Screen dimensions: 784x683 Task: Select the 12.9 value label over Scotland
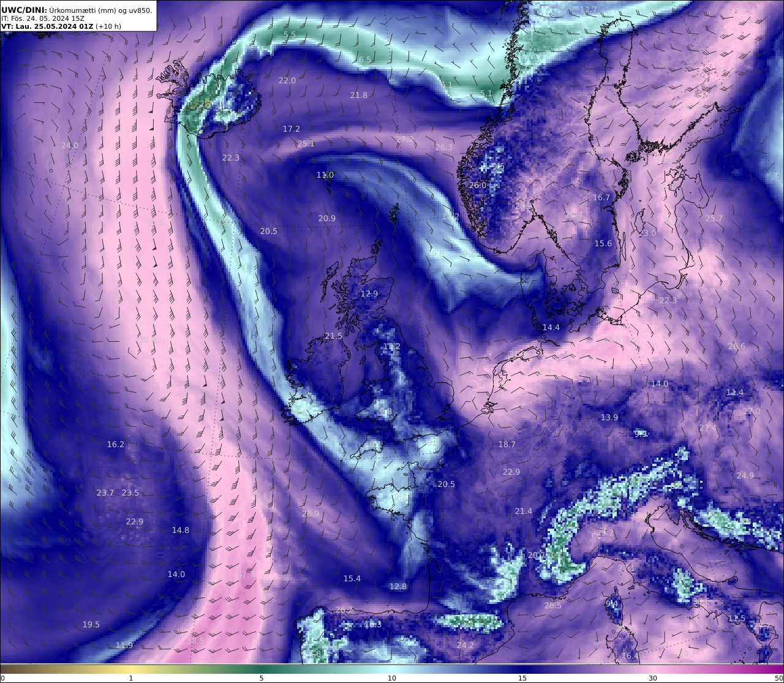tap(369, 294)
